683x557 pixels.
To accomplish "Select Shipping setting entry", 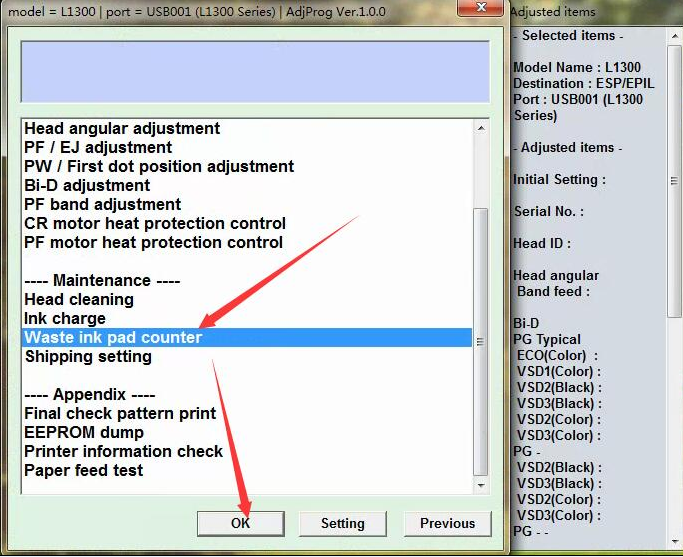I will point(88,357).
